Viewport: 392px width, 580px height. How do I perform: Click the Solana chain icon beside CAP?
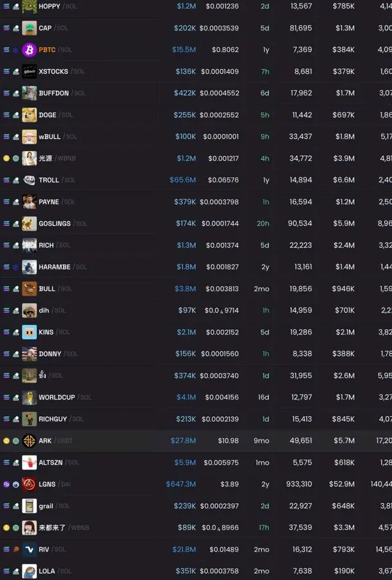coord(6,28)
